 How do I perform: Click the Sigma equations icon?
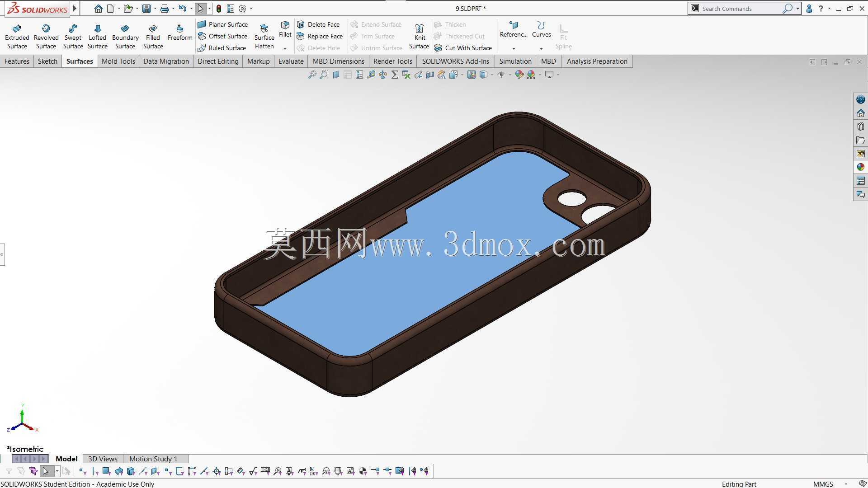click(x=395, y=75)
